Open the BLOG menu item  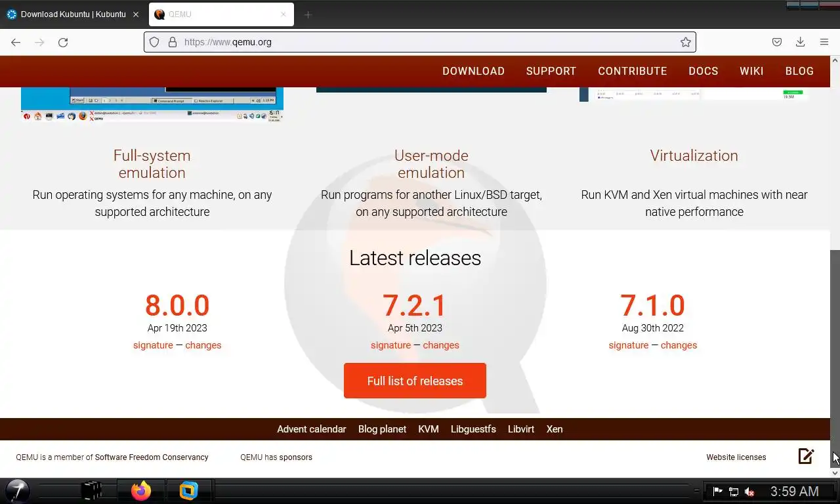click(x=799, y=71)
